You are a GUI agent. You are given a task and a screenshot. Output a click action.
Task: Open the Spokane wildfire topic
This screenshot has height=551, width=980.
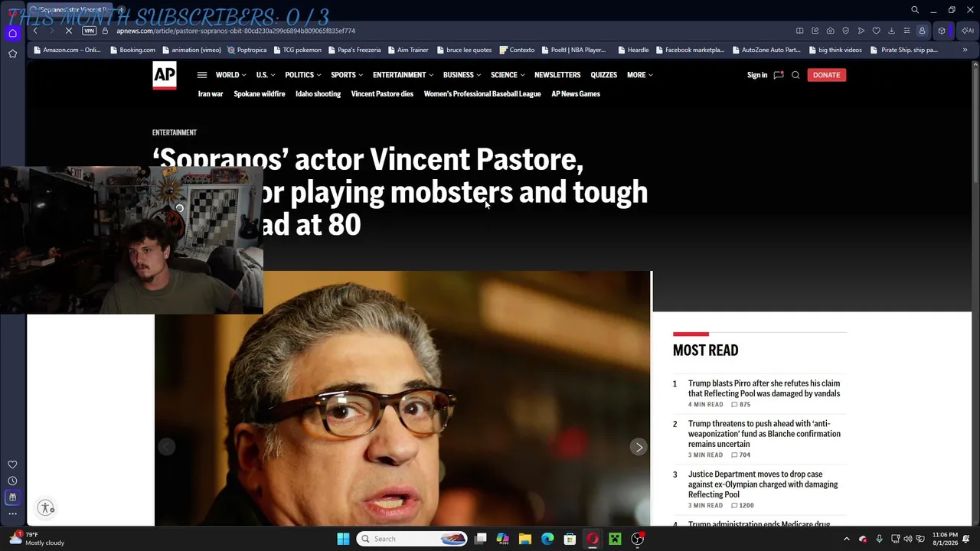pyautogui.click(x=260, y=94)
